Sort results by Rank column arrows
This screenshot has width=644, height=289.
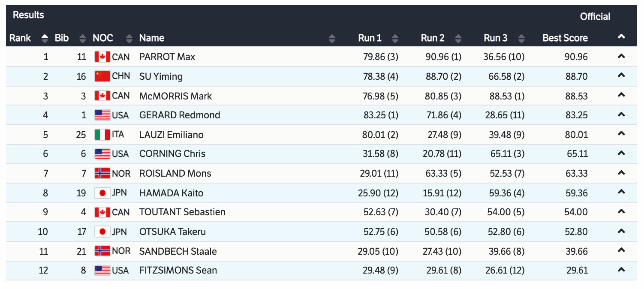click(x=45, y=39)
